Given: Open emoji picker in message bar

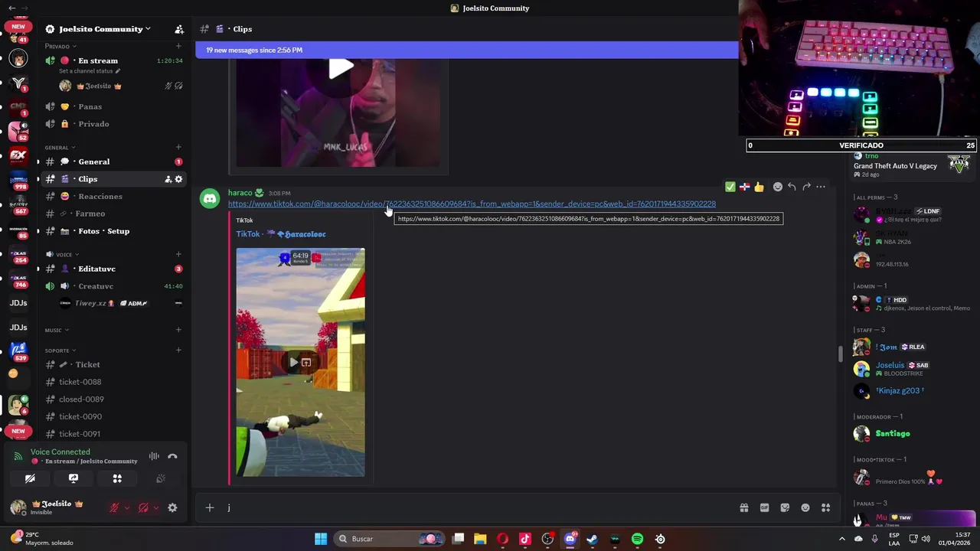Looking at the screenshot, I should 805,507.
